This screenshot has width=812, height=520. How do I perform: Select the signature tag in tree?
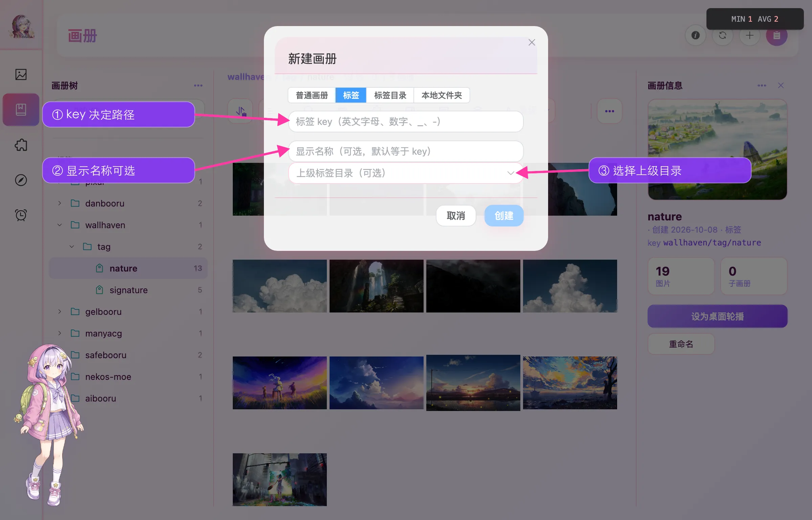click(x=128, y=290)
